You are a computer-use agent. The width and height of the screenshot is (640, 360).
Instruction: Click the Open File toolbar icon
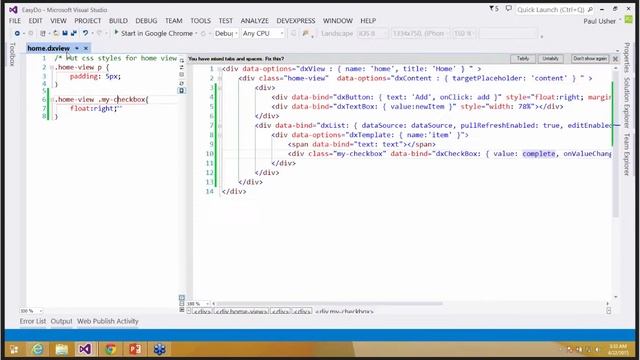coord(55,33)
